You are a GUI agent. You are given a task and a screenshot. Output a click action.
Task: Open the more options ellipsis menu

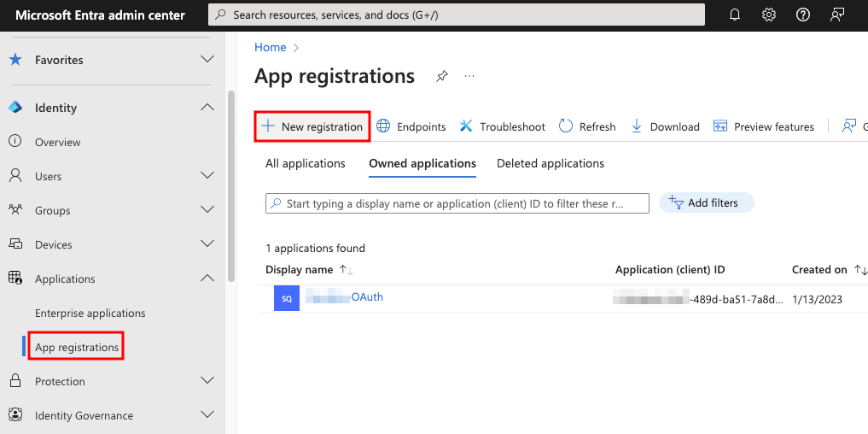point(469,77)
